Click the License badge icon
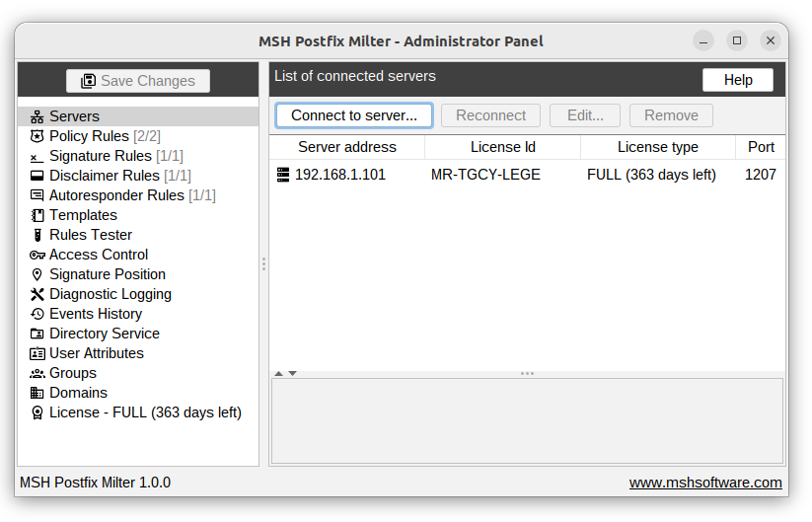This screenshot has height=522, width=812. (x=37, y=412)
